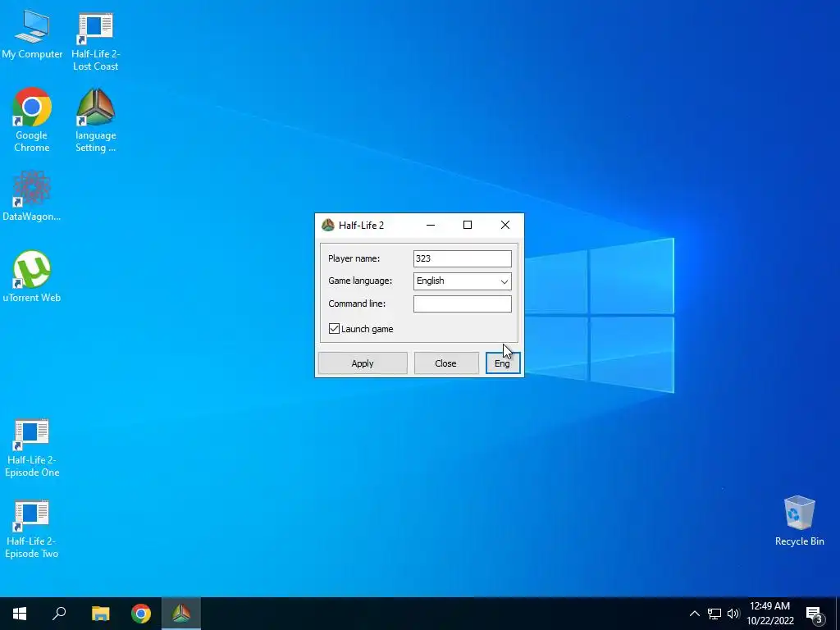Open the volume speaker tray icon

click(x=733, y=614)
